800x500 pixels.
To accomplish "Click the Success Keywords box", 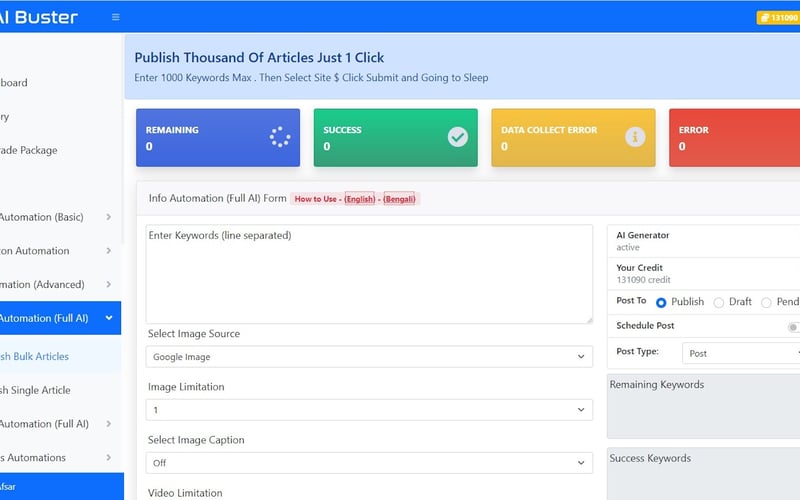I will coord(704,474).
